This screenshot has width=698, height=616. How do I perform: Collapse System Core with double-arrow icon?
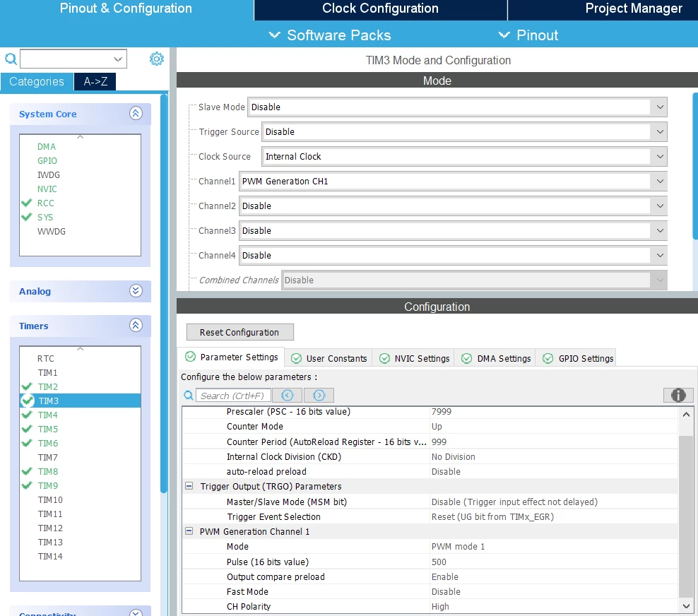pos(136,114)
